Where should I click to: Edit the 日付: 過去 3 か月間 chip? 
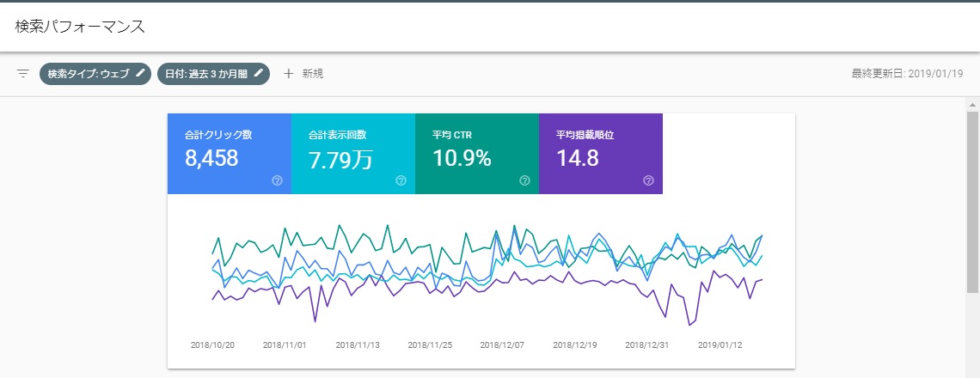pos(214,74)
